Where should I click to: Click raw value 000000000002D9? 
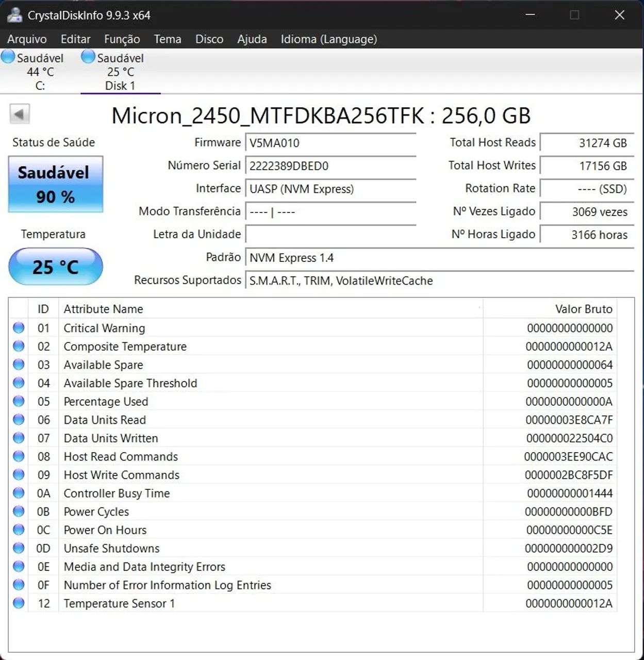pos(569,548)
